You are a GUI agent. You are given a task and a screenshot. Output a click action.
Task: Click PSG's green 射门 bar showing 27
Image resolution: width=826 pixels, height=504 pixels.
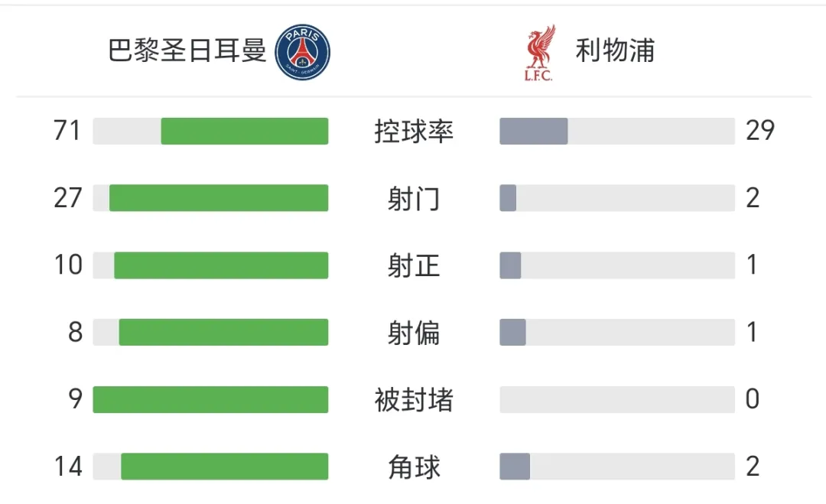219,198
